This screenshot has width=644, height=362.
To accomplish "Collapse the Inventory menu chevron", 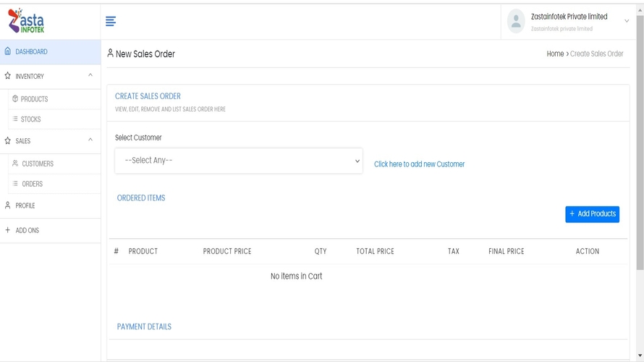I will pyautogui.click(x=90, y=75).
